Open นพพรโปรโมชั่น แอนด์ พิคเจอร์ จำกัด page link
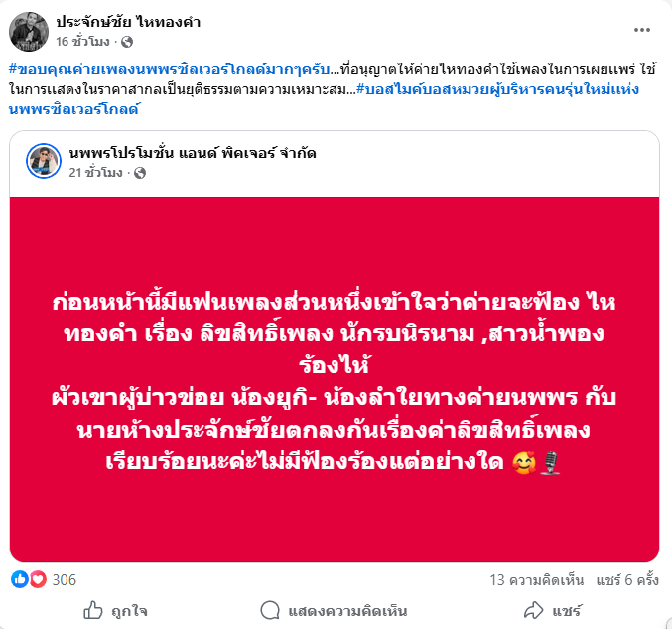 point(193,153)
